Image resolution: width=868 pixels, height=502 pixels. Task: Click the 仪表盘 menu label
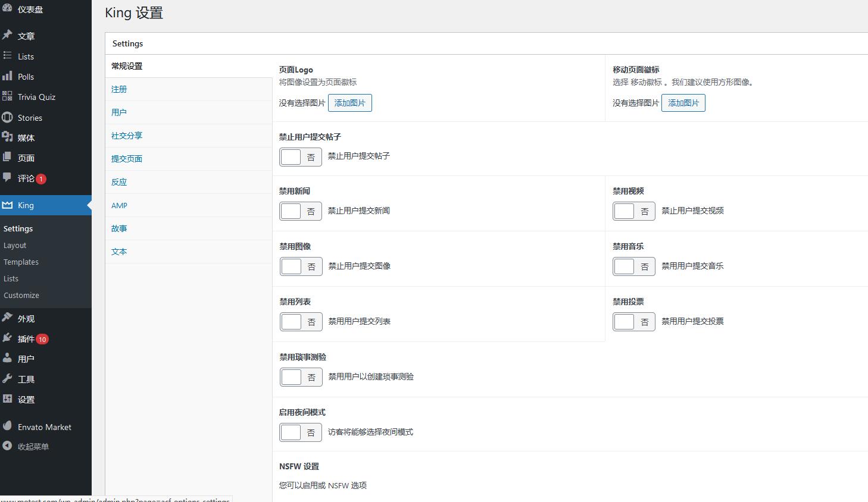point(30,10)
